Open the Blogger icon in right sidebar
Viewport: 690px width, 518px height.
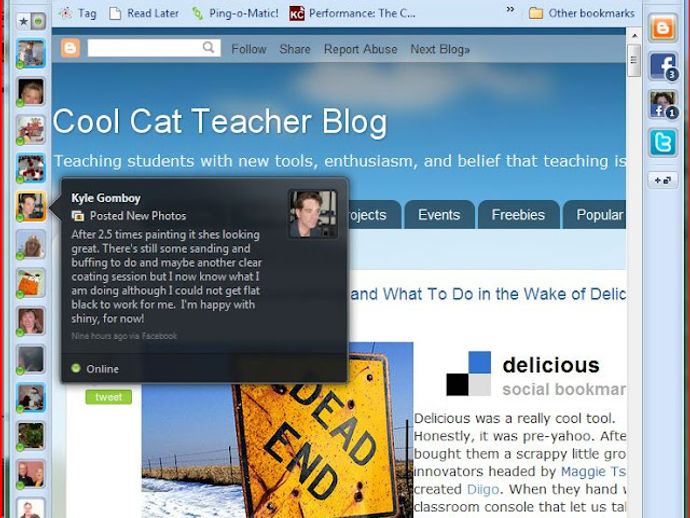[x=663, y=28]
